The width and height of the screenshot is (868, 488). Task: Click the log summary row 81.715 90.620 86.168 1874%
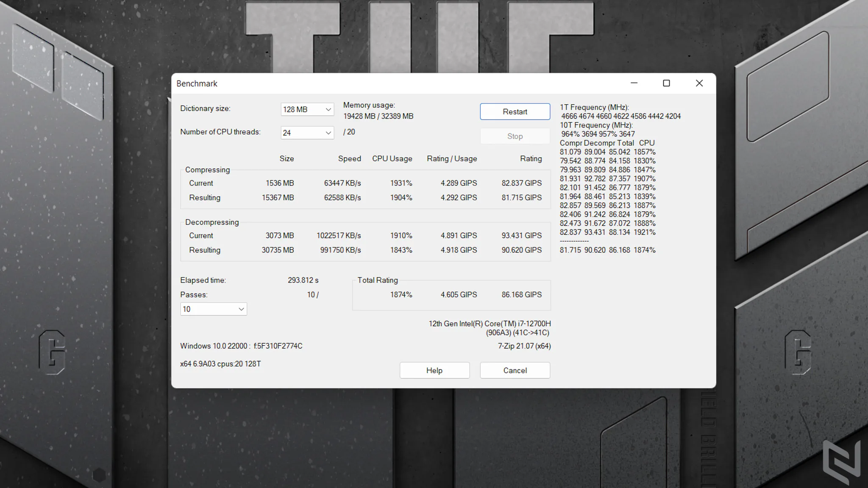pos(607,250)
